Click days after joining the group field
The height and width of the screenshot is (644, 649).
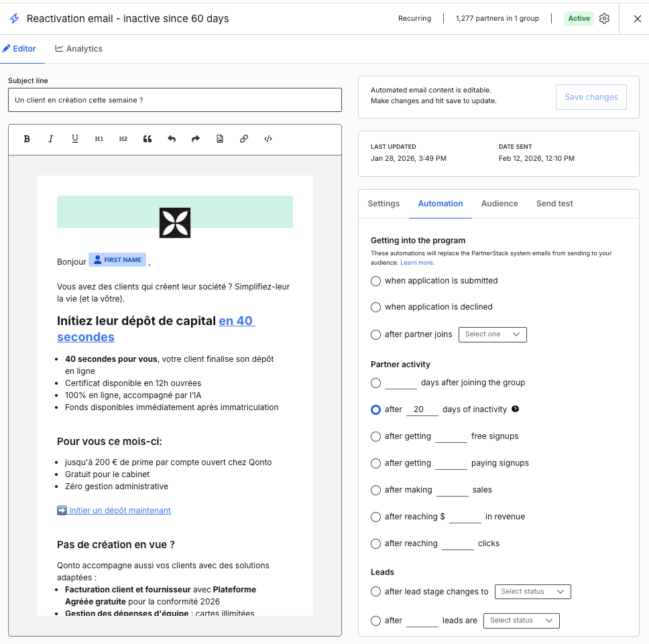click(401, 383)
